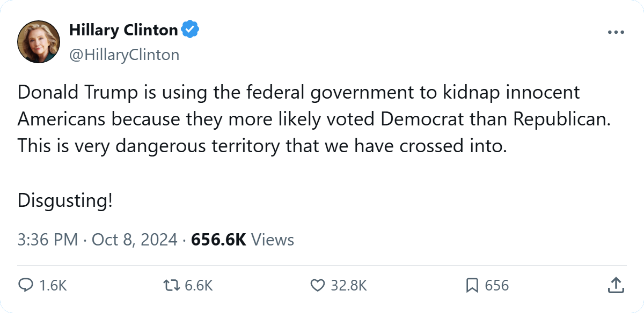
Task: Click the share upload arrow icon
Action: 616,285
